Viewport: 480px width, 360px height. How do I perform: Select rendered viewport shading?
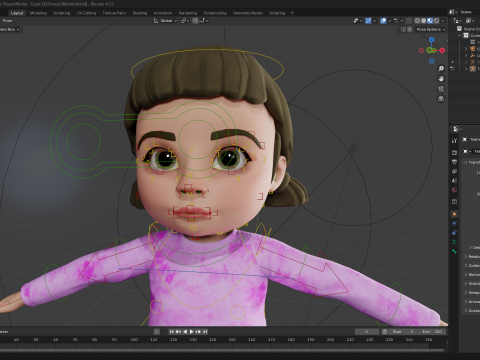pyautogui.click(x=437, y=21)
